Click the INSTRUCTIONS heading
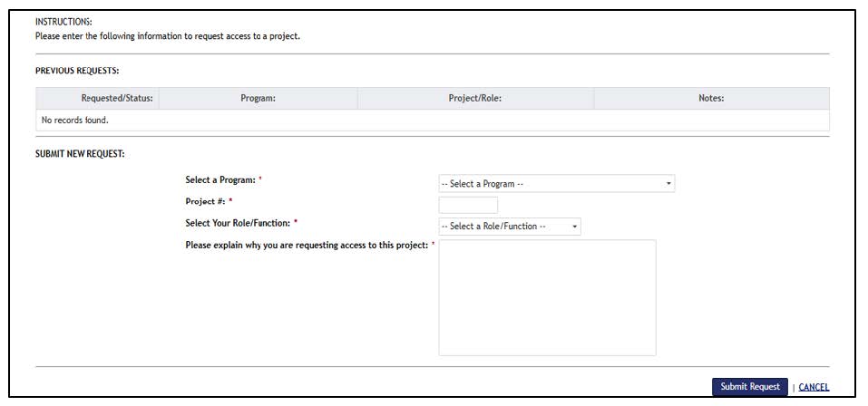Viewport: 868px width, 406px height. tap(63, 22)
